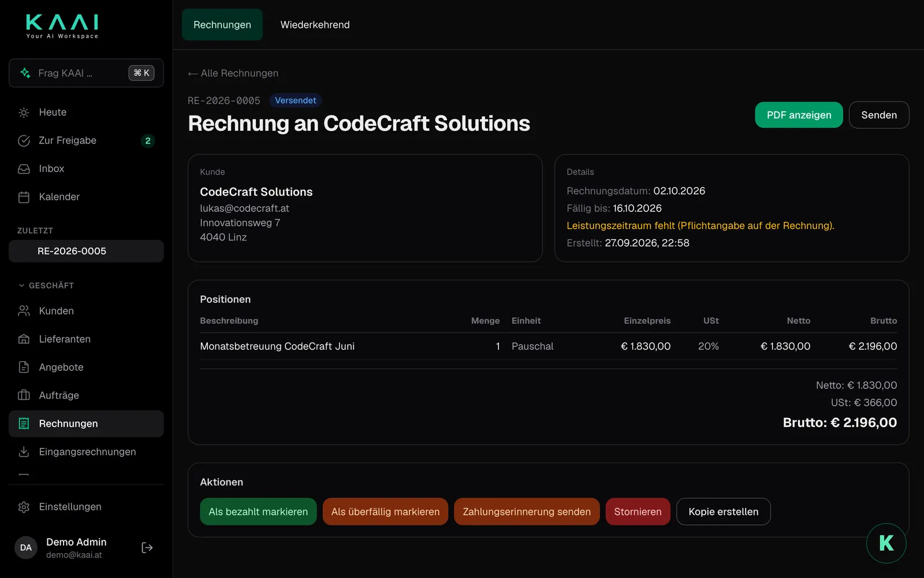Click the Inbox tray icon

coord(24,169)
